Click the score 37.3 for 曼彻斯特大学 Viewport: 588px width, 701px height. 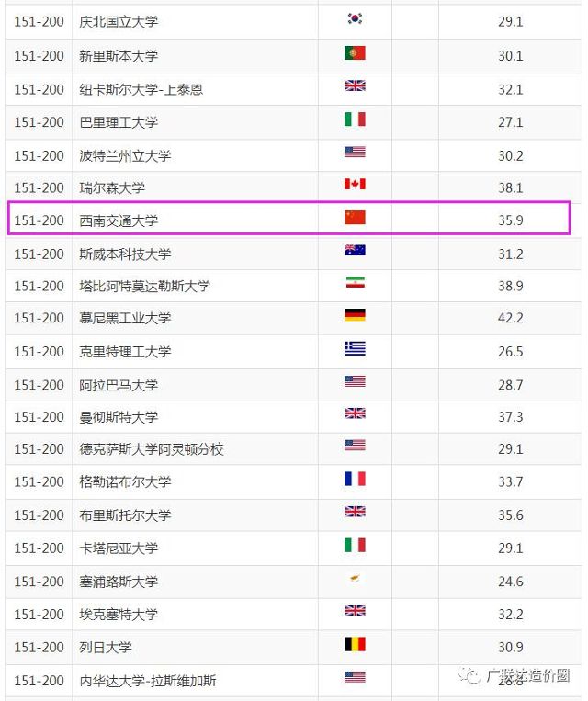[x=510, y=417]
